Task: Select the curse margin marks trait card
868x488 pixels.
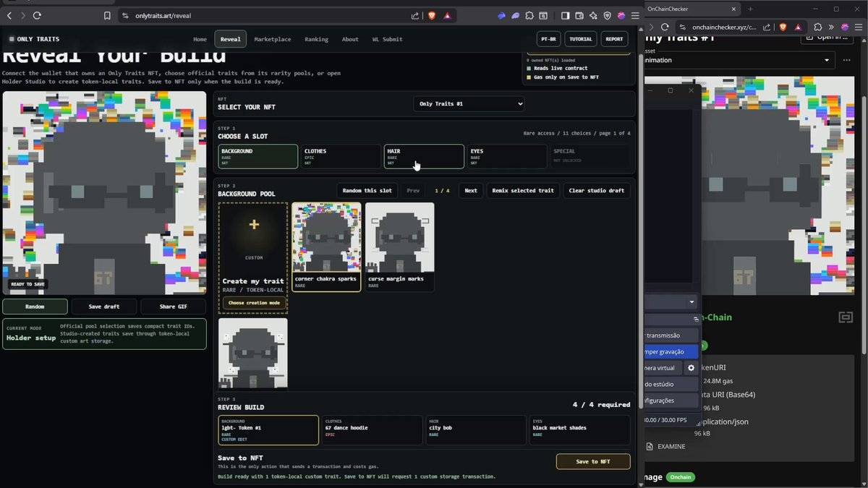Action: pyautogui.click(x=400, y=247)
